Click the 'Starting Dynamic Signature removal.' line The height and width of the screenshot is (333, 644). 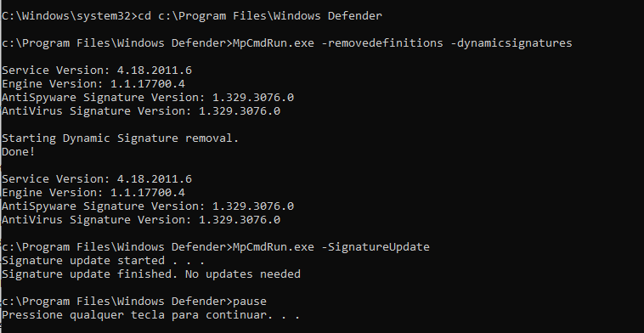121,138
